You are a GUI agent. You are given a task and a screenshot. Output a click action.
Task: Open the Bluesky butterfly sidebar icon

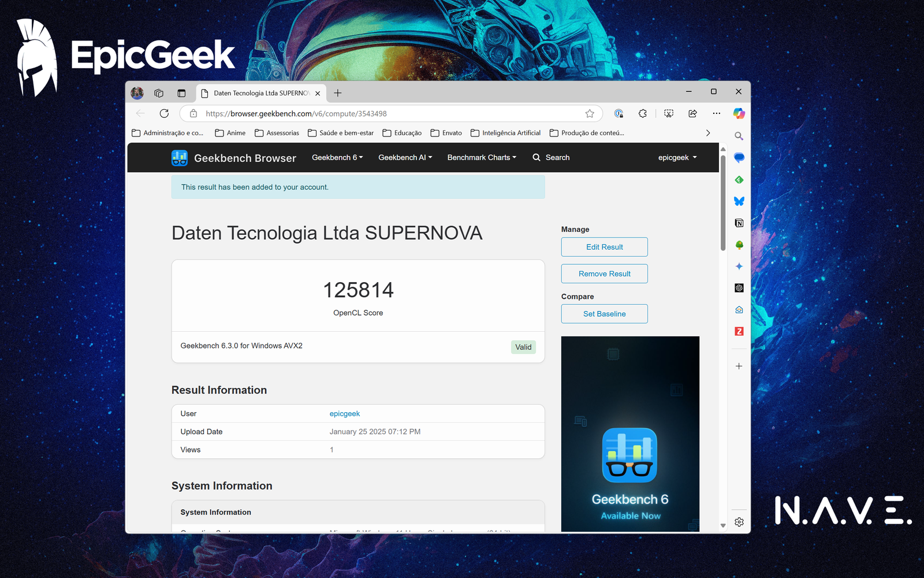[x=739, y=201]
